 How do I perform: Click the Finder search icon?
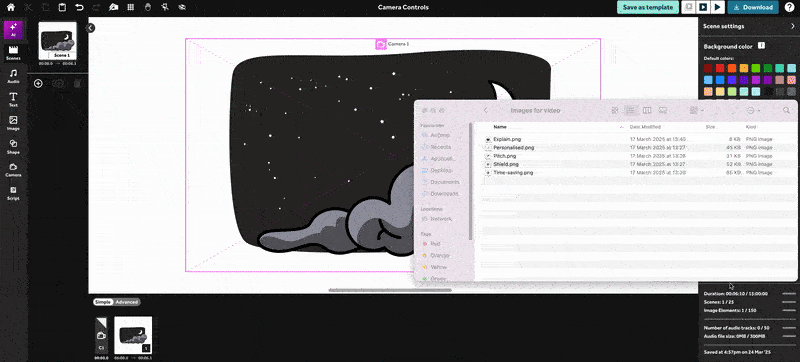click(786, 110)
